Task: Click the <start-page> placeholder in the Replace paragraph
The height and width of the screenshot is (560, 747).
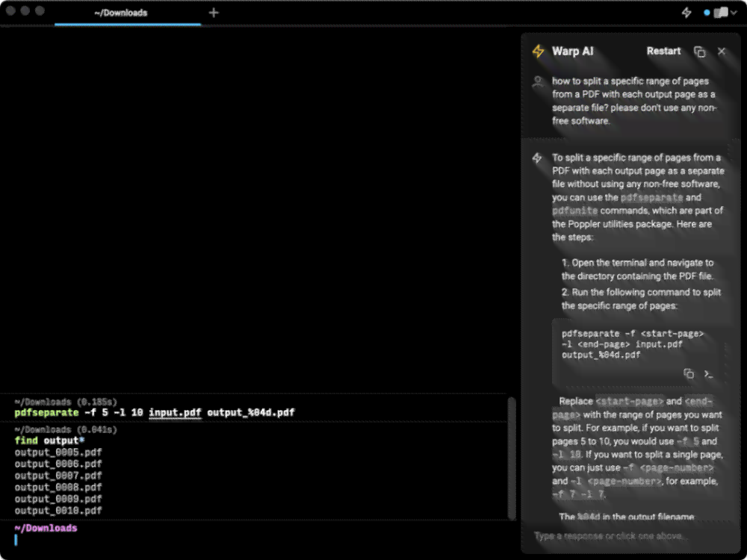Action: pyautogui.click(x=629, y=401)
